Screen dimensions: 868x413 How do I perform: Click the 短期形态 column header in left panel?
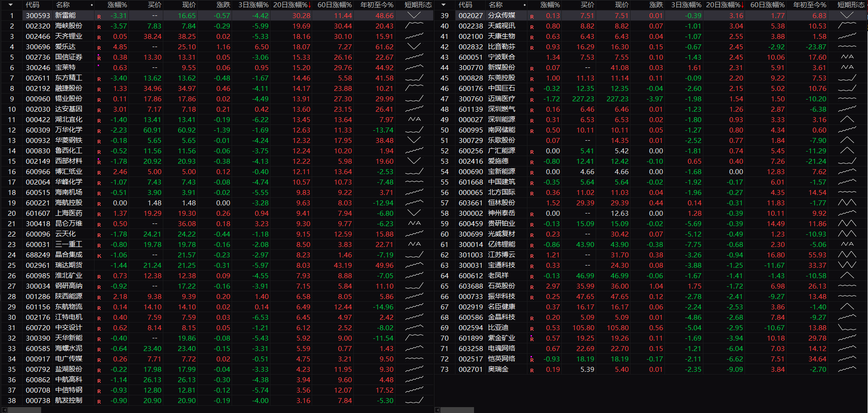(x=418, y=5)
